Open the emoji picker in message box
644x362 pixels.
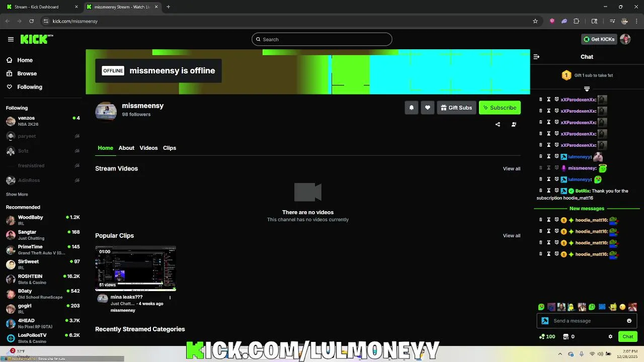[629, 321]
